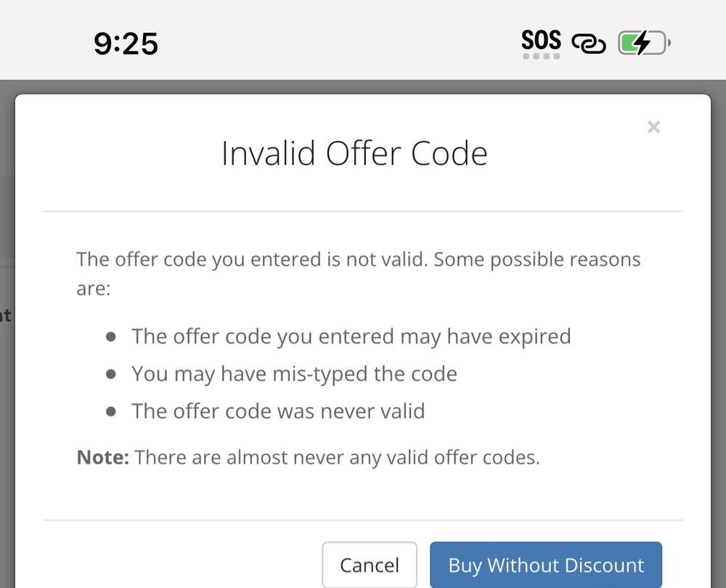This screenshot has width=726, height=588.
Task: Click the bold "Note:" label
Action: tap(103, 458)
